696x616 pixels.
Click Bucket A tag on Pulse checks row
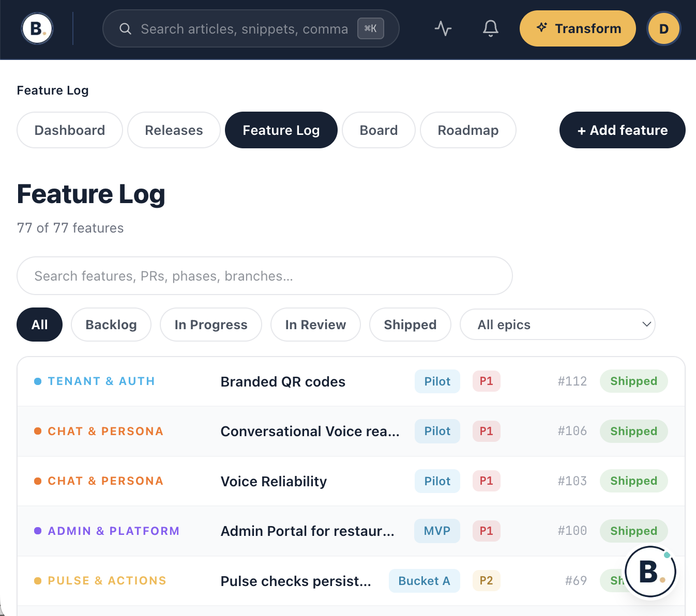(425, 581)
